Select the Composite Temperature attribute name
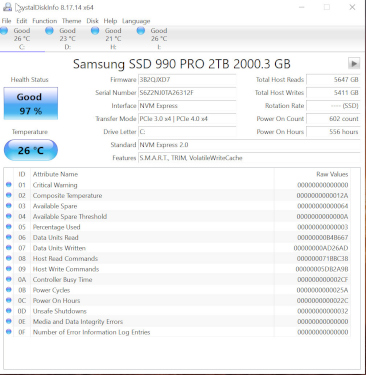Viewport: 366px width, 375px height. 67,195
